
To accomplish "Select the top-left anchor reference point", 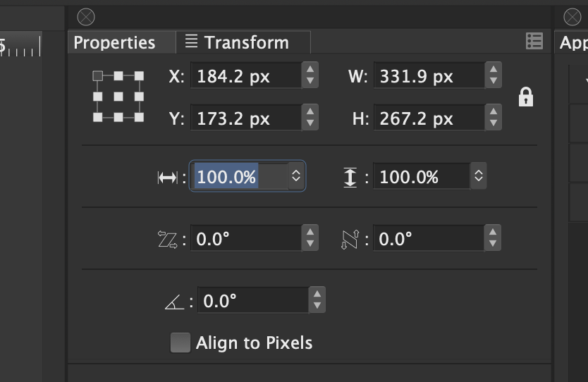I will pos(98,75).
